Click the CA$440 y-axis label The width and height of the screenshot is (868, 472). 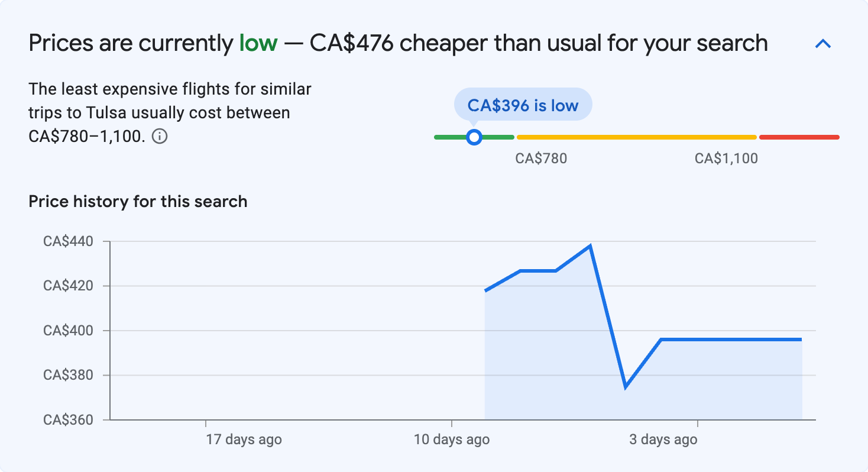[x=69, y=241]
